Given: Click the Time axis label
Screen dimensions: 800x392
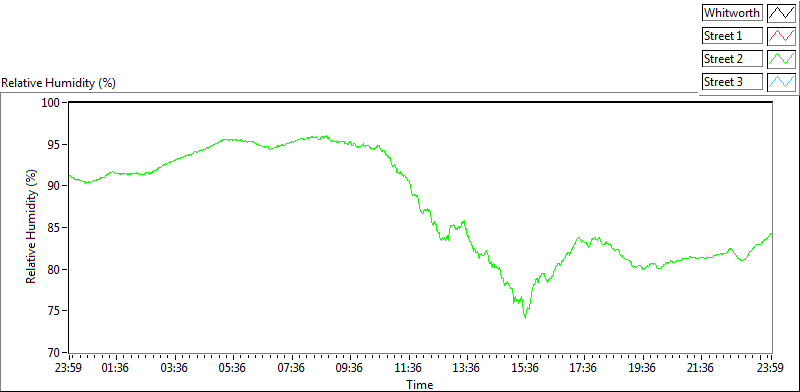Looking at the screenshot, I should pyautogui.click(x=420, y=384).
